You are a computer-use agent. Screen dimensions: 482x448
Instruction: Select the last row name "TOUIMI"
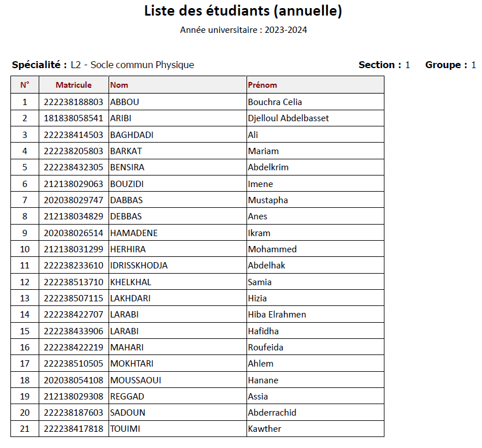pyautogui.click(x=125, y=429)
